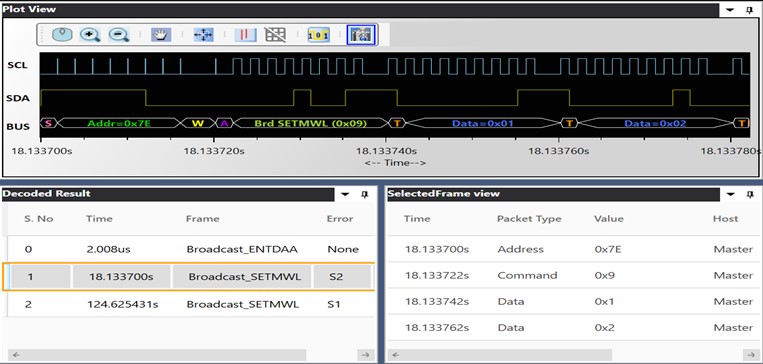Viewport: 763px width, 364px height.
Task: Click Decoded Result scroll-left arrow
Action: 16,355
